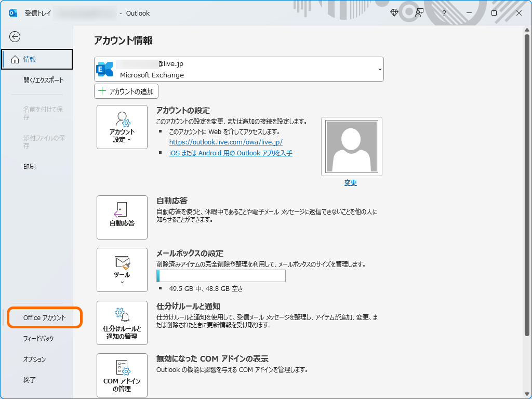
Task: Click the profile picture thumbnail
Action: click(x=351, y=146)
